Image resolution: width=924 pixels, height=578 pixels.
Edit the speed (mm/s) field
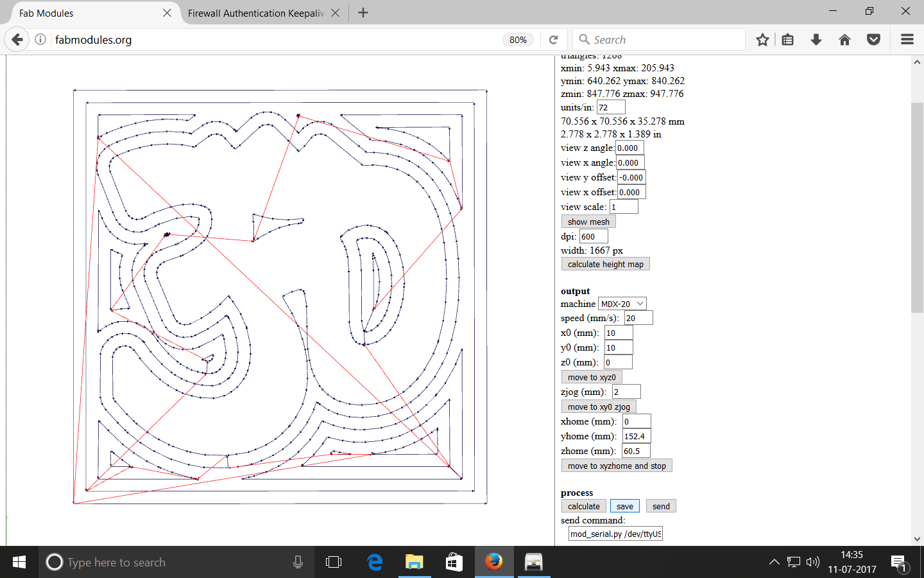638,318
